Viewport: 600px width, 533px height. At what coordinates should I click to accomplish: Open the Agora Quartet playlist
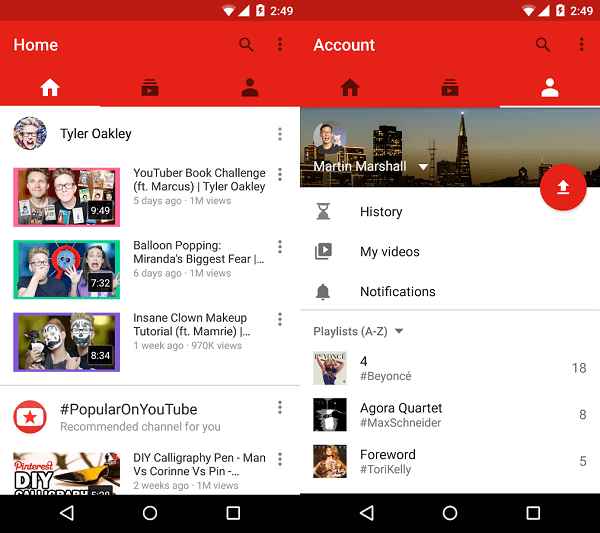(x=400, y=414)
